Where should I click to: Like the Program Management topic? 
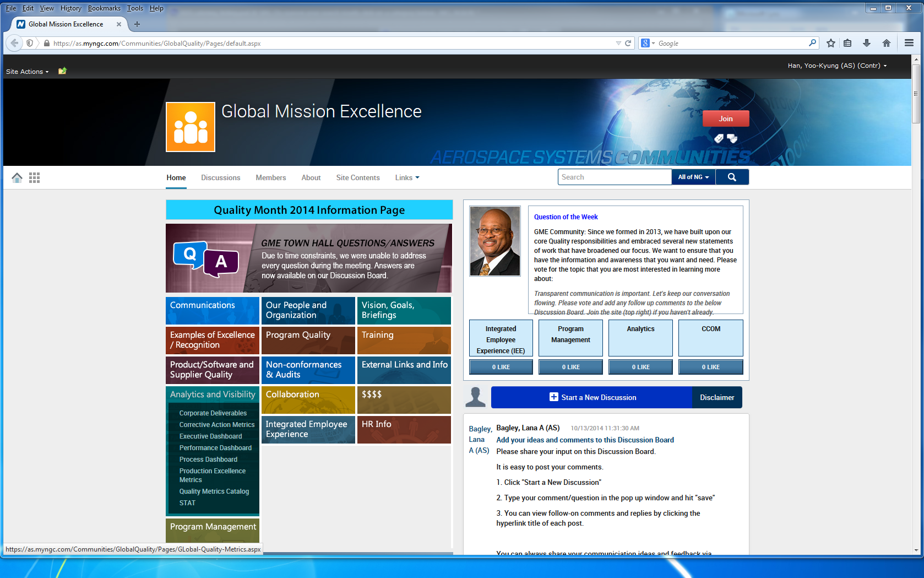[x=570, y=367]
